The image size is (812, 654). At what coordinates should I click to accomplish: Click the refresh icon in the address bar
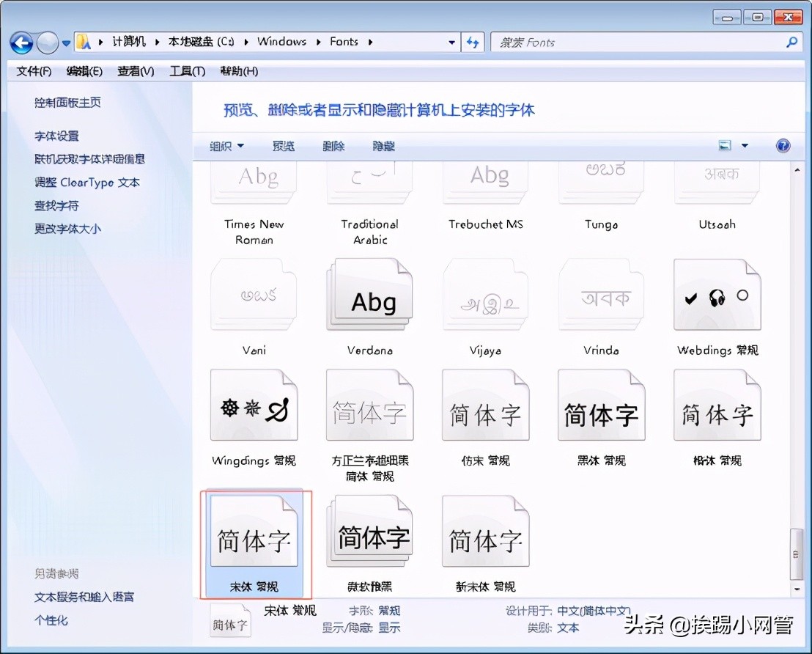pos(473,42)
